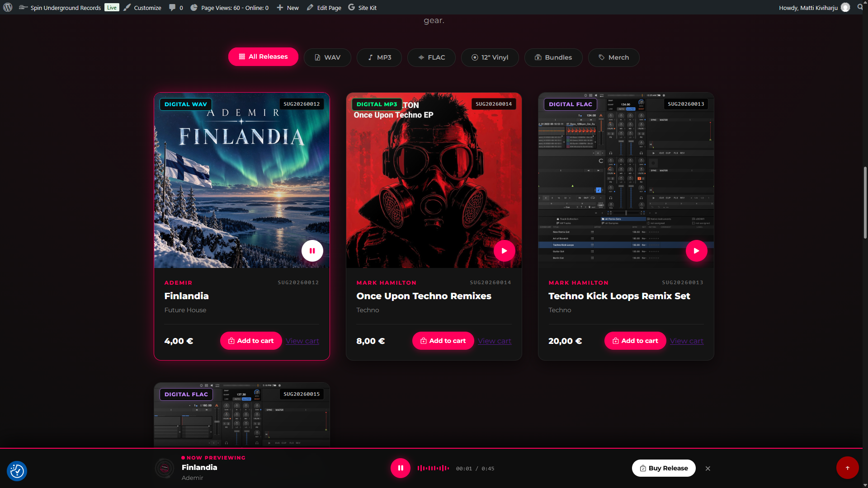Filter releases by FLAC
The height and width of the screenshot is (488, 868).
pyautogui.click(x=431, y=57)
